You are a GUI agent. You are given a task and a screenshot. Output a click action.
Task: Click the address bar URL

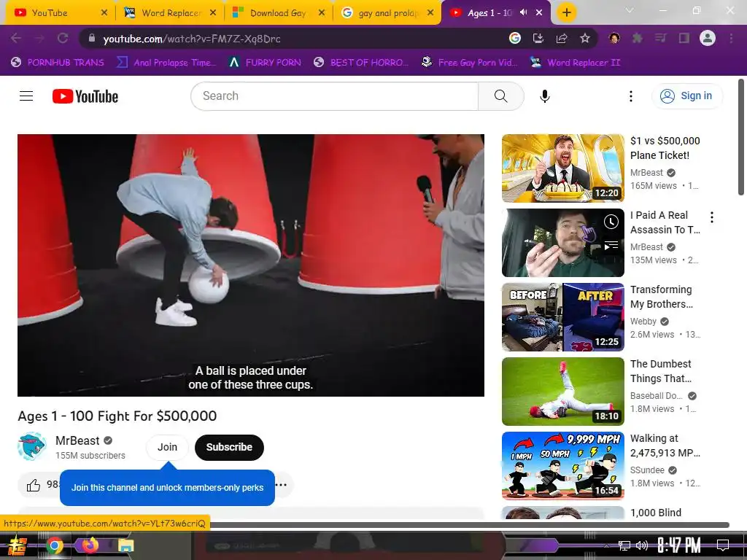pyautogui.click(x=192, y=39)
